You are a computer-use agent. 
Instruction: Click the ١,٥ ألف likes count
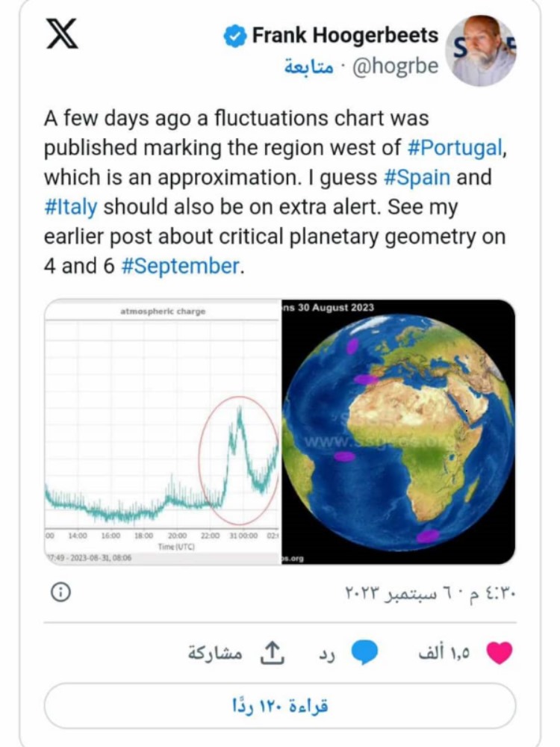click(444, 653)
